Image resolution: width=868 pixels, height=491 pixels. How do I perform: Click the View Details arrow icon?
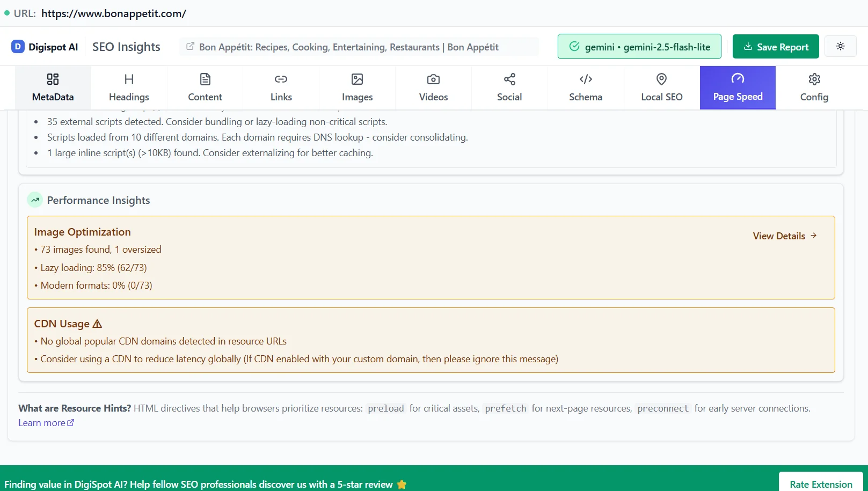coord(814,236)
